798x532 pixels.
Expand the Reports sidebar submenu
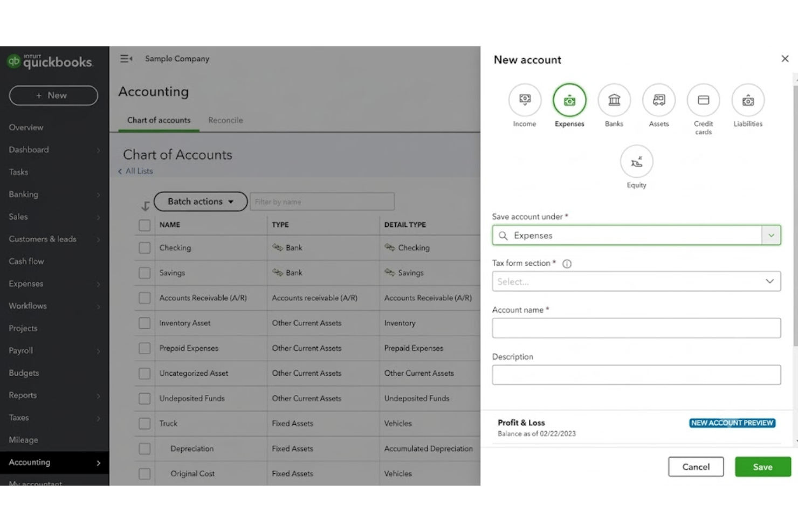[x=99, y=396]
